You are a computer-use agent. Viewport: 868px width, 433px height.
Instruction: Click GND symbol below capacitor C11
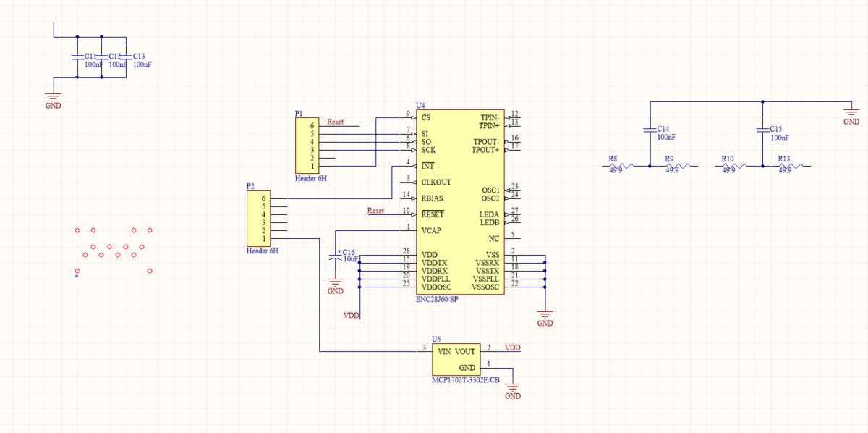point(54,97)
